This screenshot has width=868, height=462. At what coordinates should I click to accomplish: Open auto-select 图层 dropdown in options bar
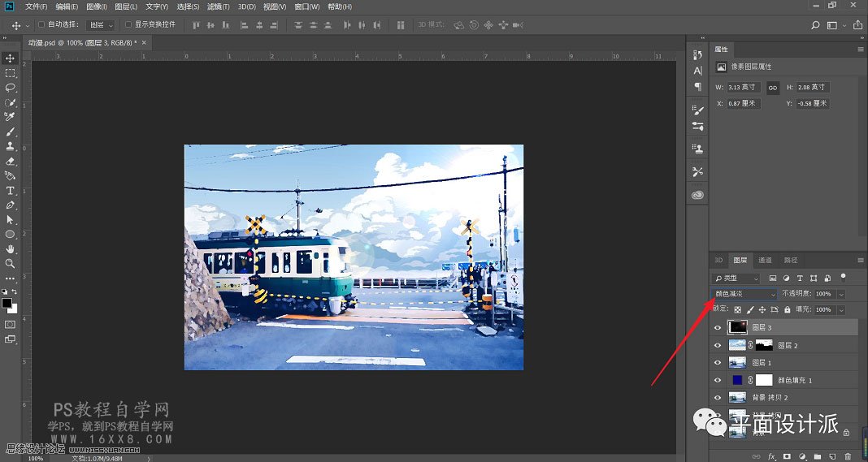[x=100, y=25]
